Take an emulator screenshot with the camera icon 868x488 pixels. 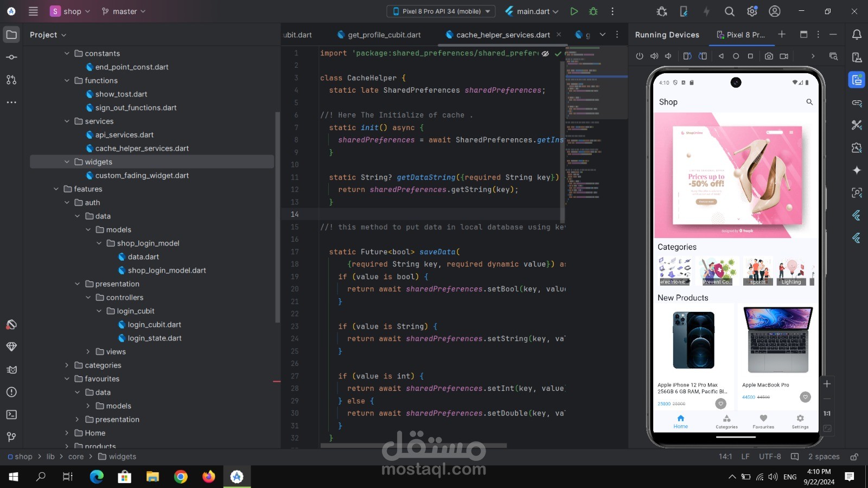tap(769, 56)
